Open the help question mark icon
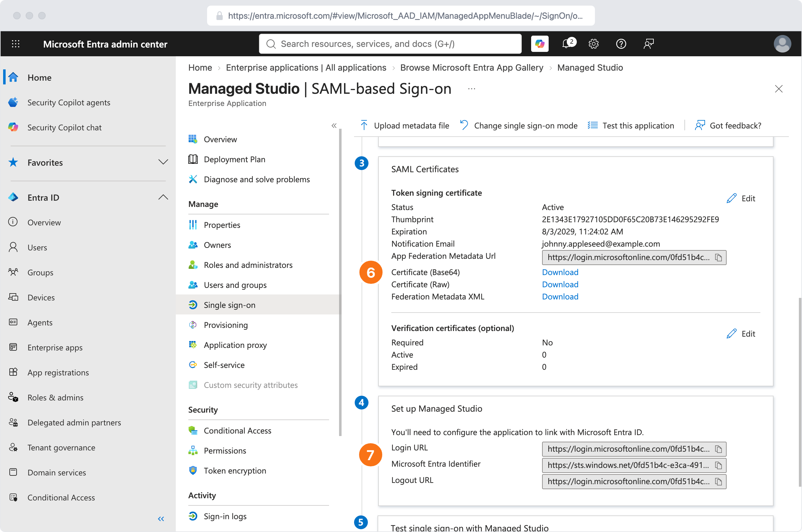 (621, 44)
